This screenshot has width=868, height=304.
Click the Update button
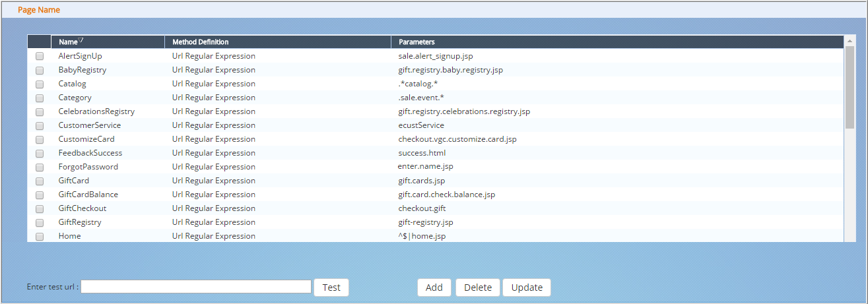coord(527,288)
